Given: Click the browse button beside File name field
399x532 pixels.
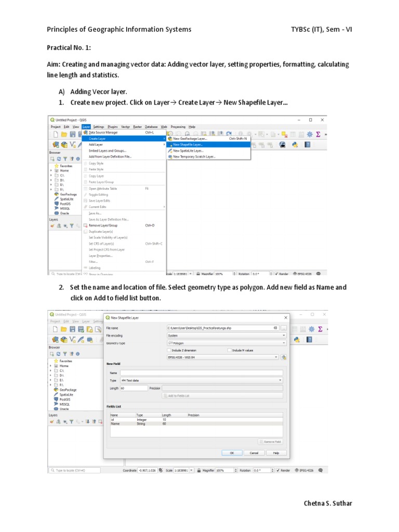Looking at the screenshot, I should click(284, 328).
